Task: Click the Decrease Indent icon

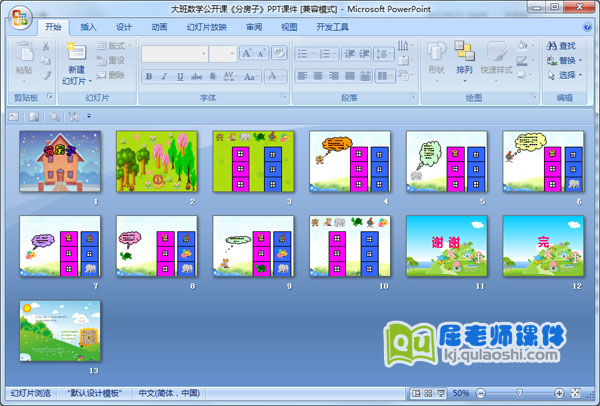Action: [x=349, y=54]
